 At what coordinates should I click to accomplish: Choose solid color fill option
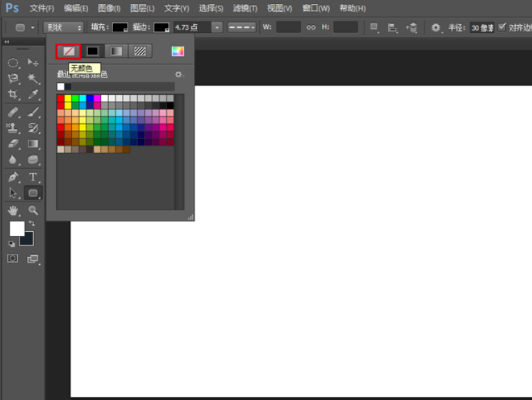pos(92,51)
